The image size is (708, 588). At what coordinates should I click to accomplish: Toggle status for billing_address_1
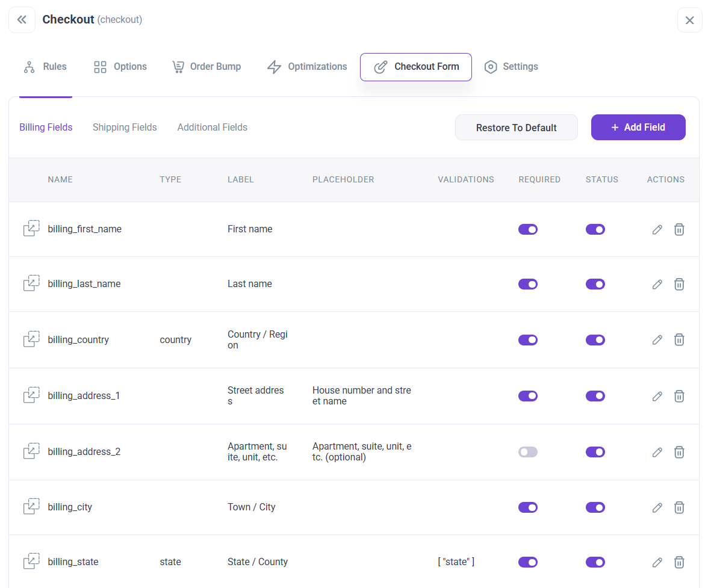(x=595, y=396)
